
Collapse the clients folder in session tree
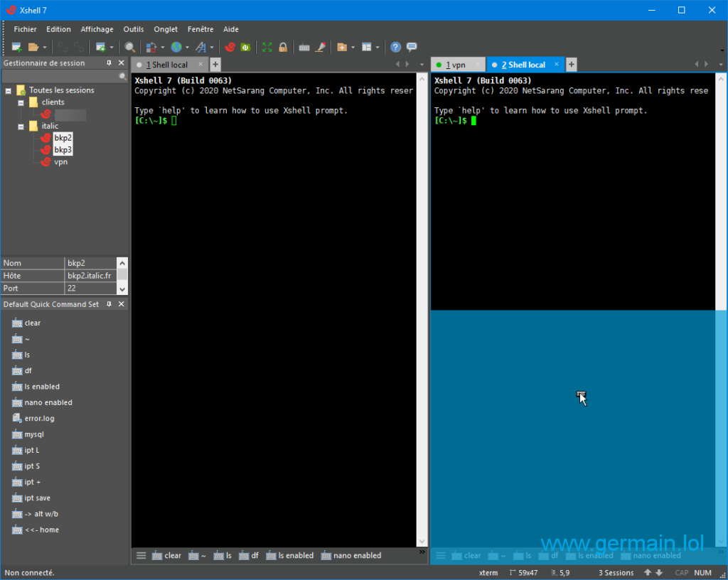point(22,102)
